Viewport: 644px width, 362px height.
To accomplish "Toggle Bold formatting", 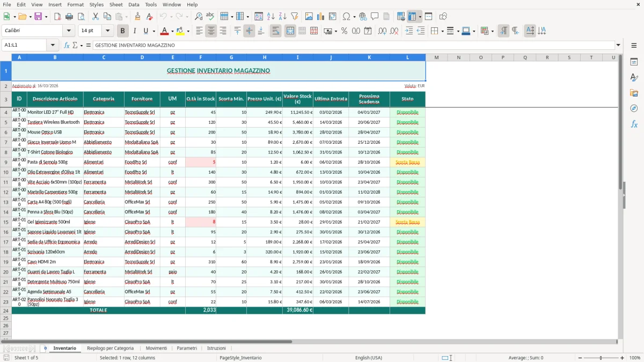I will click(122, 31).
